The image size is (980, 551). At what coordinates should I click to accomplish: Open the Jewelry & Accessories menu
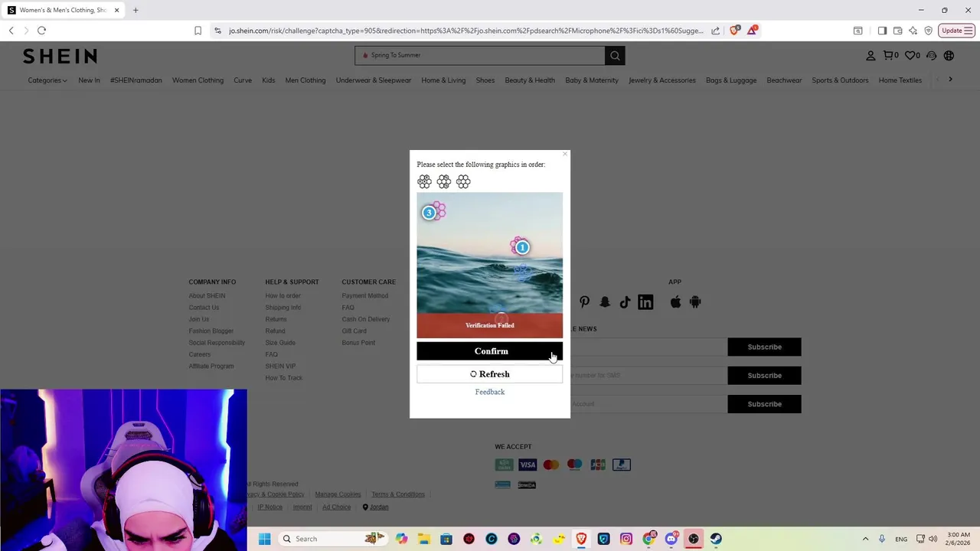pyautogui.click(x=662, y=80)
